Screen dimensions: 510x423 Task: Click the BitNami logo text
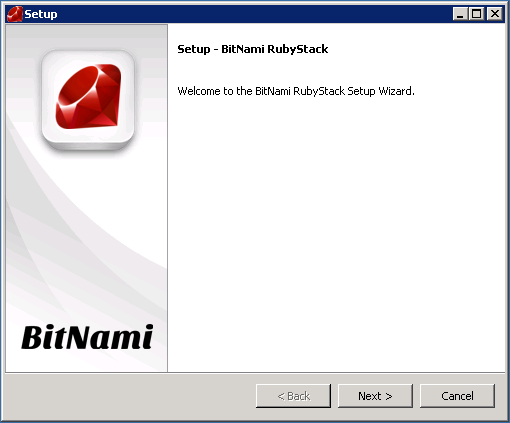pos(87,337)
